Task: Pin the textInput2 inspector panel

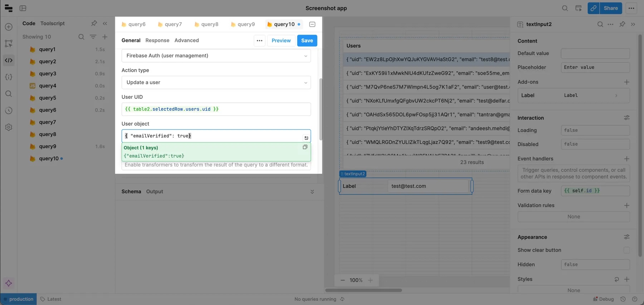Action: [x=622, y=24]
